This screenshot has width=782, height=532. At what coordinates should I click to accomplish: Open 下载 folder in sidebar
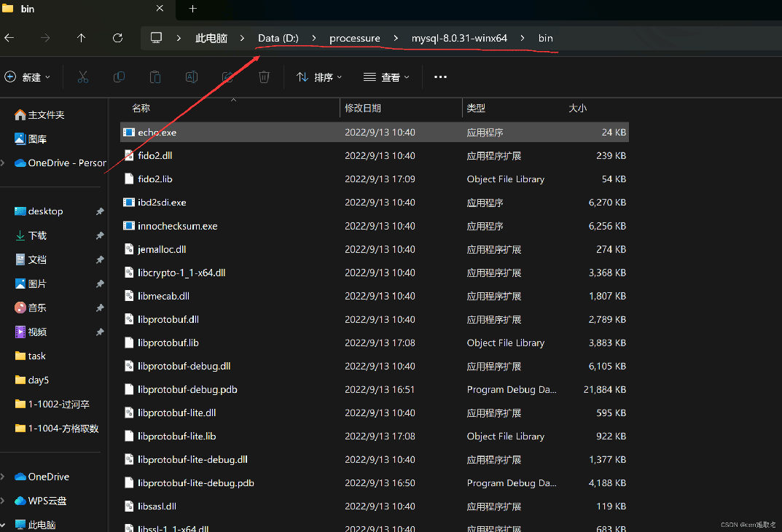31,235
